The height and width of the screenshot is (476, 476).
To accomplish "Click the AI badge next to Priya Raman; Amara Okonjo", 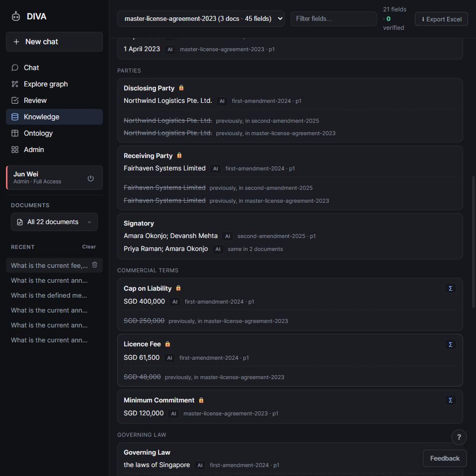I will 218,249.
